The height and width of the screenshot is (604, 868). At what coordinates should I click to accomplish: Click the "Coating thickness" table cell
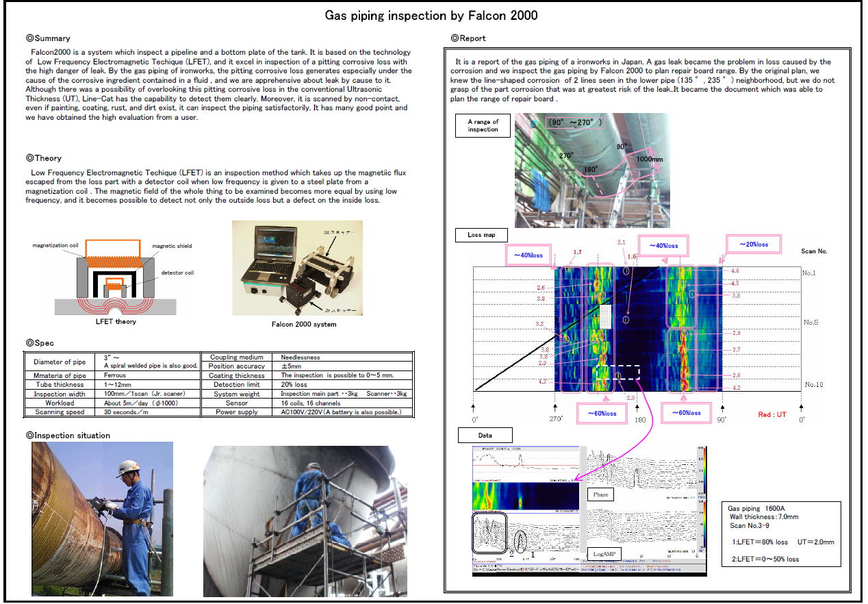[x=236, y=375]
